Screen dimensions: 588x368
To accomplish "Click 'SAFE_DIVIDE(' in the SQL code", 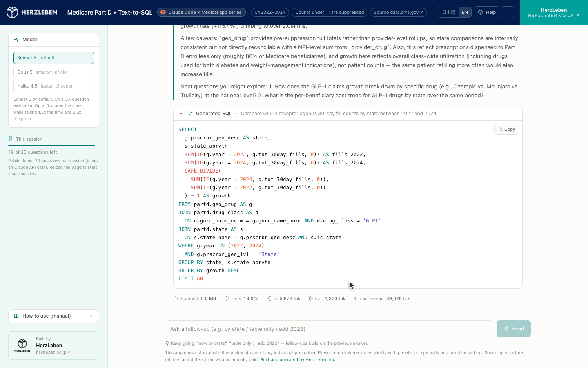I will [203, 171].
